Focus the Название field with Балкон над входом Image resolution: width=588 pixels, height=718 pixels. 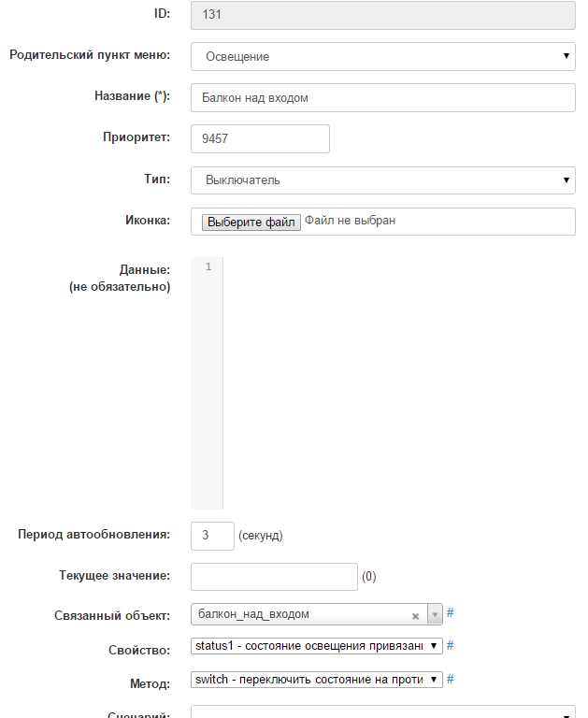click(x=382, y=97)
